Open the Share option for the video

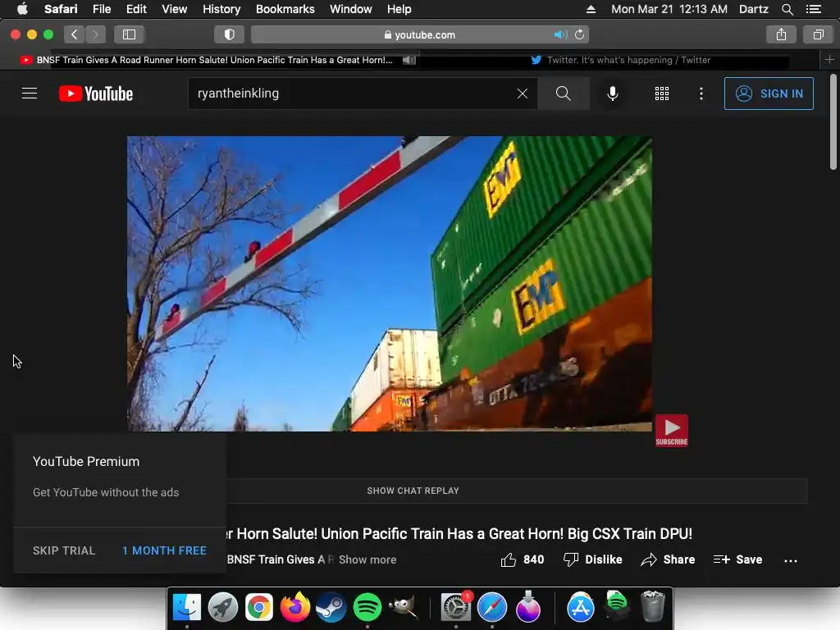point(668,559)
